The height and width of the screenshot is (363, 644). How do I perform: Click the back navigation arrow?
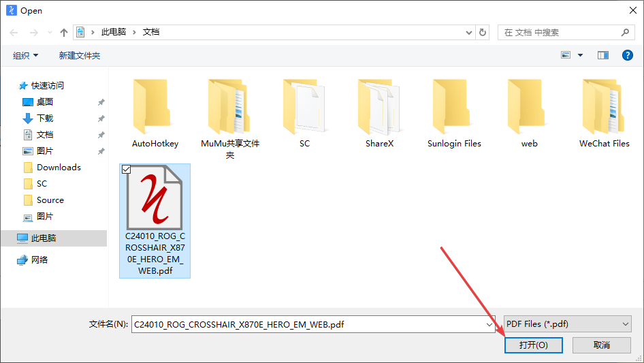pos(14,33)
